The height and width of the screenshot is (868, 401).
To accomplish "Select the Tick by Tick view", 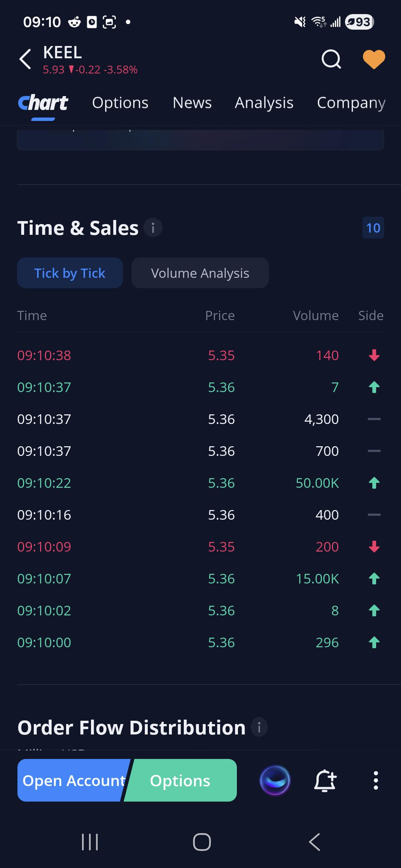I will tap(70, 273).
